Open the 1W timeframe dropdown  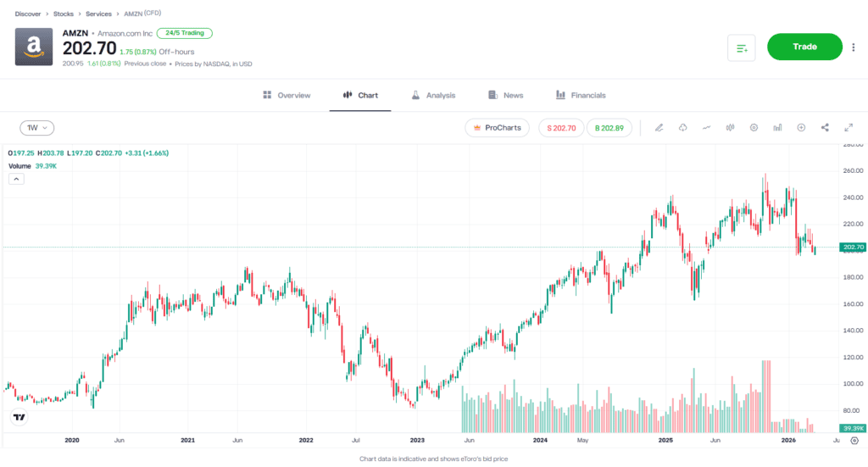[x=37, y=128]
